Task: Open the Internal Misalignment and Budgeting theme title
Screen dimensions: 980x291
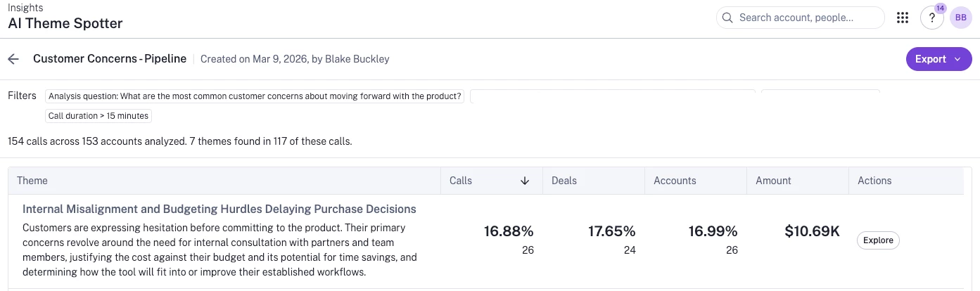Action: click(219, 209)
